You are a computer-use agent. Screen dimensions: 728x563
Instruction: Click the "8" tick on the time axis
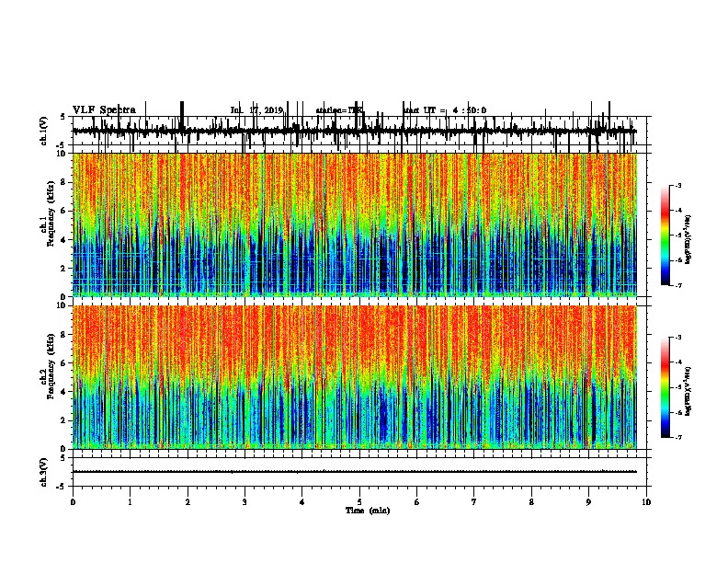pyautogui.click(x=531, y=502)
